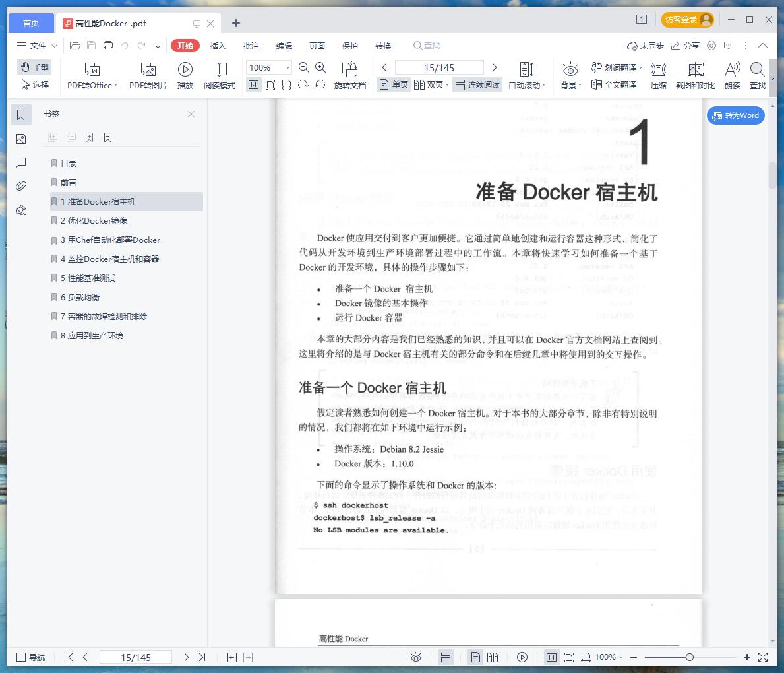
Task: Click the 转为Word button
Action: 735,115
